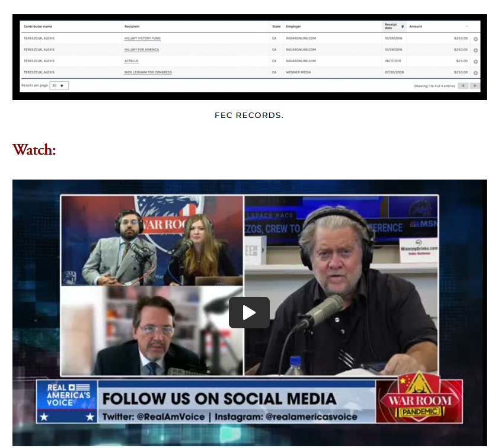Play the War Room video
The width and height of the screenshot is (501, 448).
pyautogui.click(x=249, y=312)
